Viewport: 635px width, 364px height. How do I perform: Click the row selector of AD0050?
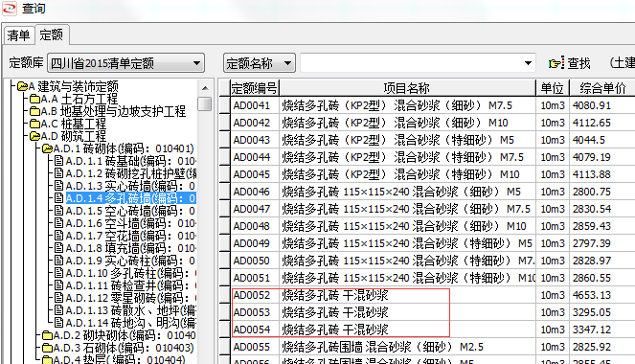coord(225,261)
